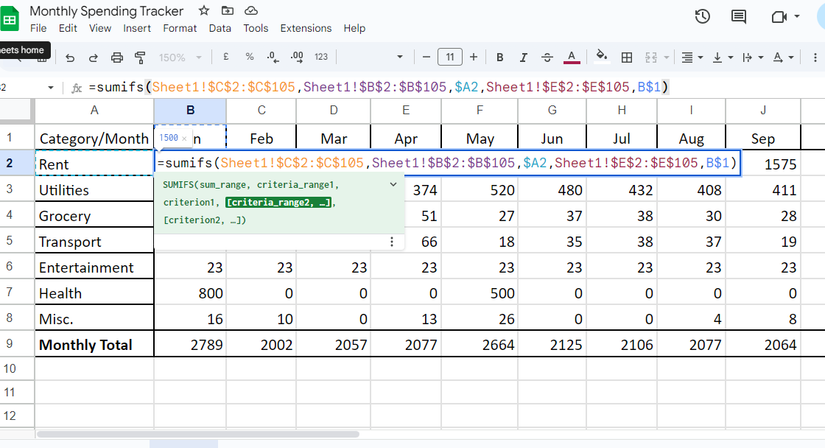Click the print icon
Image resolution: width=825 pixels, height=448 pixels.
point(117,57)
